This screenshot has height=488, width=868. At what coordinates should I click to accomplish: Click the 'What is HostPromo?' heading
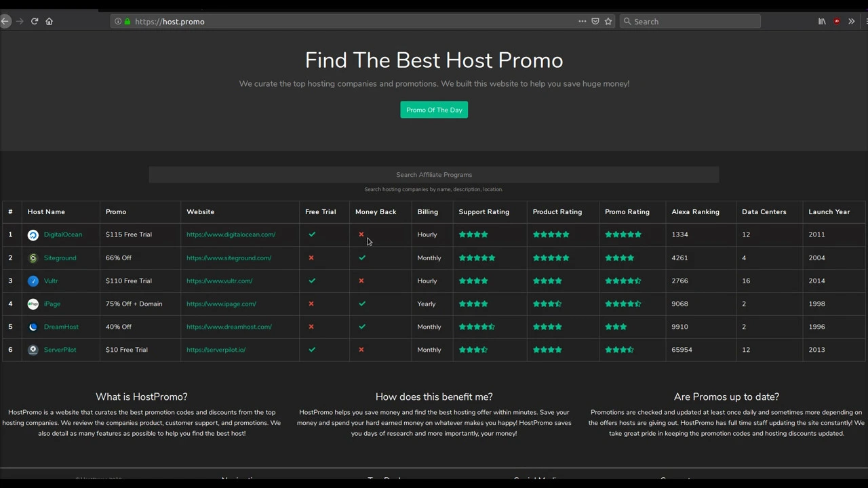[x=142, y=397]
